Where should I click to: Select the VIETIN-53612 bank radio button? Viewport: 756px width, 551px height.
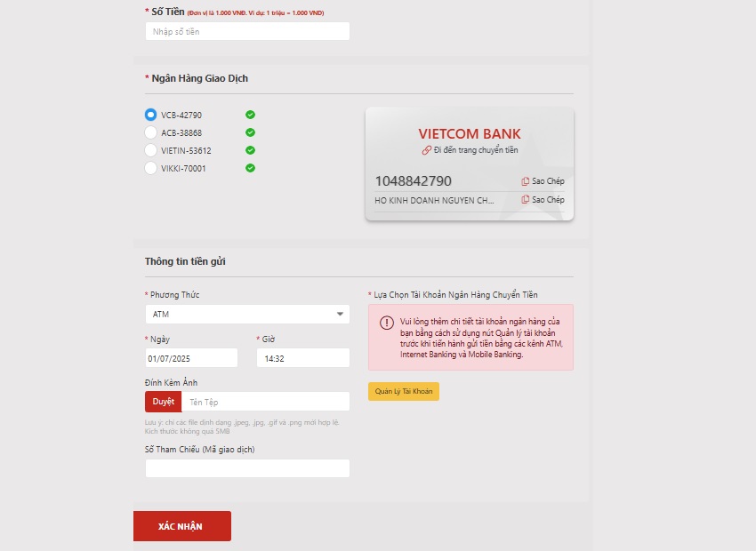point(150,150)
